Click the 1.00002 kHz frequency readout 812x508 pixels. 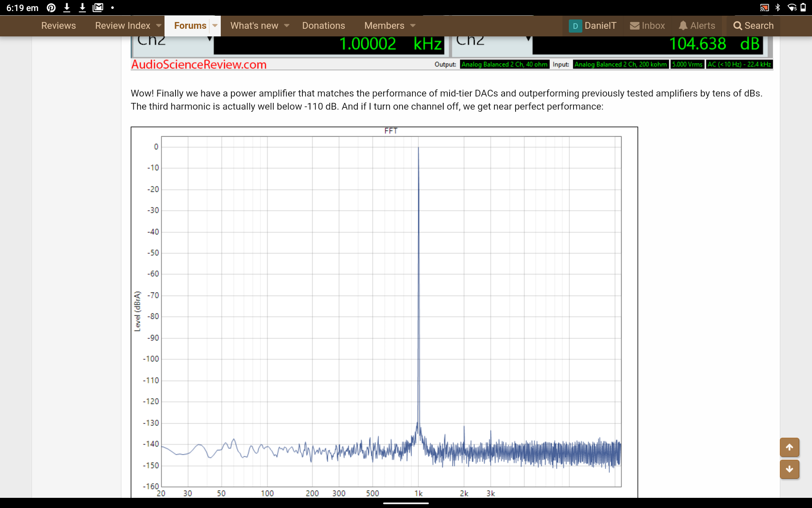[x=390, y=44]
